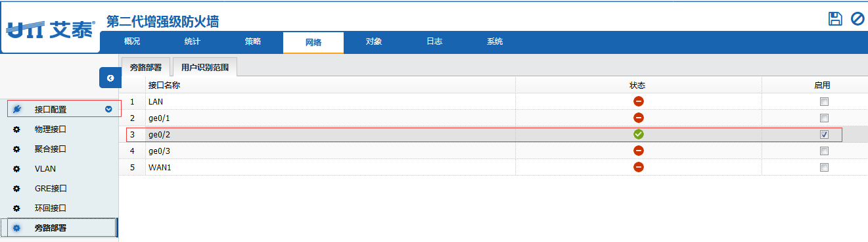Collapse the 接口配置 section chevron
The image size is (868, 242).
pyautogui.click(x=108, y=109)
